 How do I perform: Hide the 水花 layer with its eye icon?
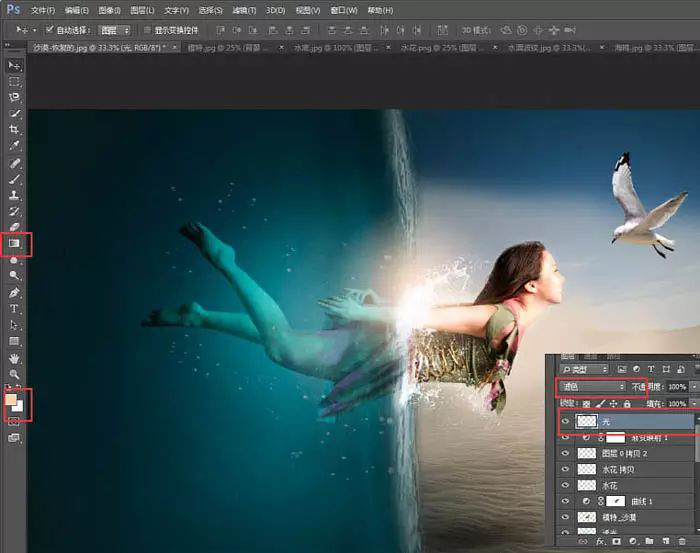click(565, 485)
